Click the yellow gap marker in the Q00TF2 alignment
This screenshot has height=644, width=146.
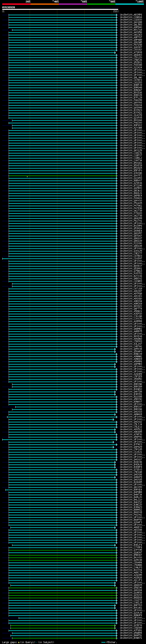tap(27, 177)
